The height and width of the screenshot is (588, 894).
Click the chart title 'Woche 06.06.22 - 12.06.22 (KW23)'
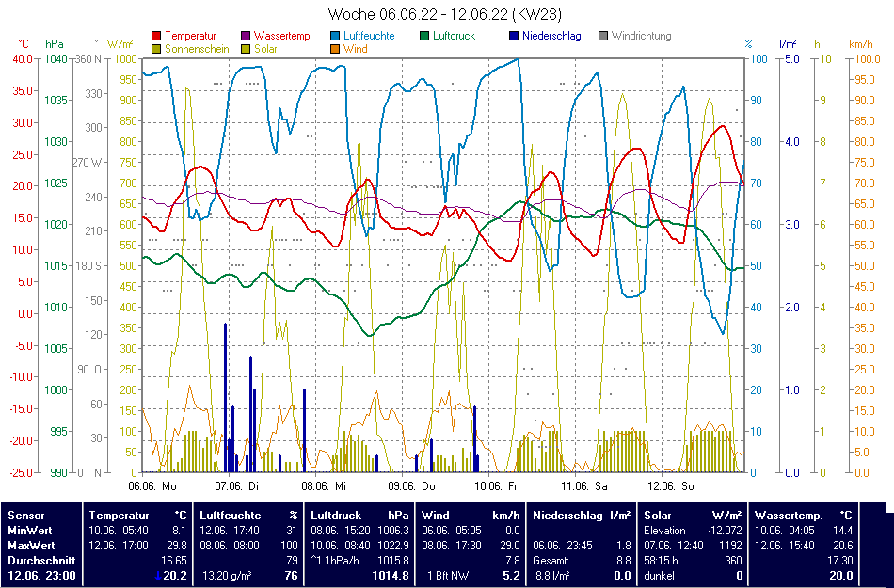tap(445, 14)
